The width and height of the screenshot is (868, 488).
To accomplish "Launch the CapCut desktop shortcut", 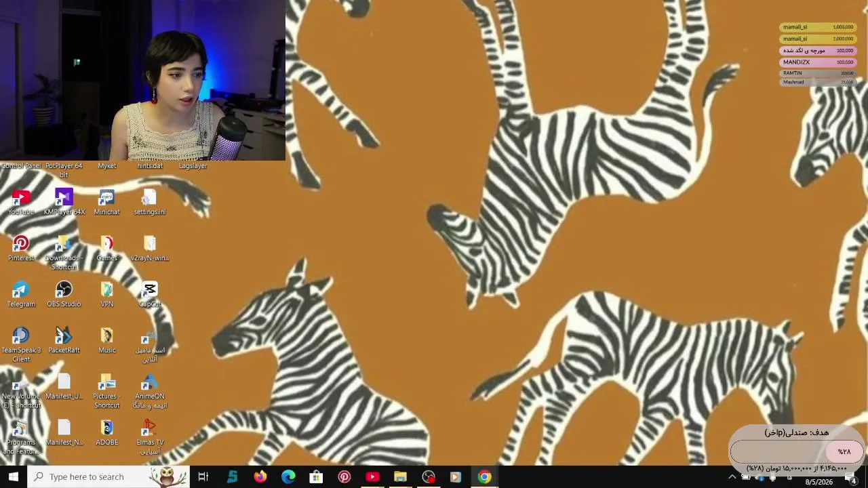I will tap(150, 295).
